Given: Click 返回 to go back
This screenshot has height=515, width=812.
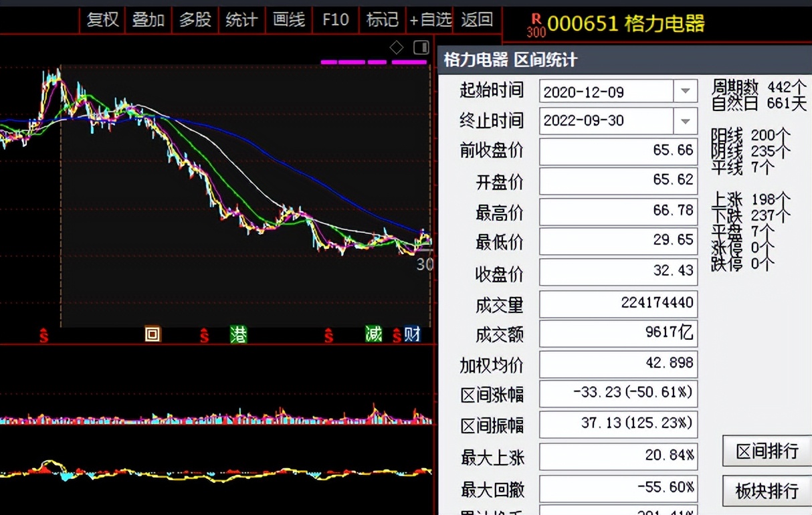Looking at the screenshot, I should coord(477,21).
